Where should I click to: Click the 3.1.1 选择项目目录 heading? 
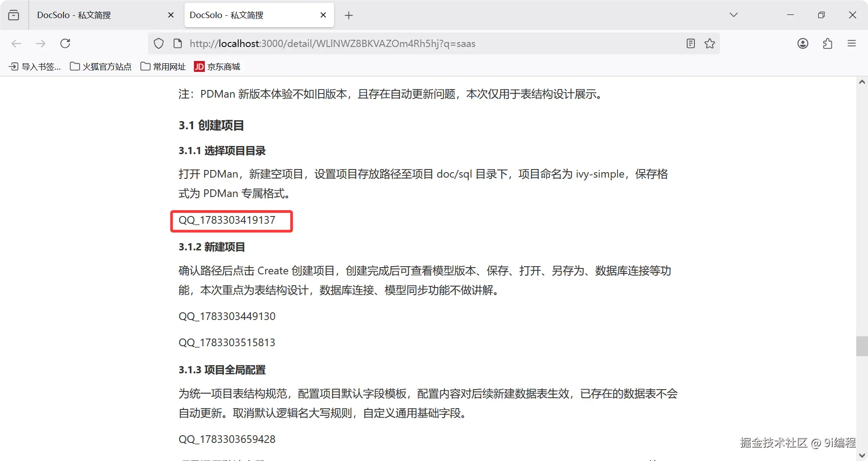[222, 151]
